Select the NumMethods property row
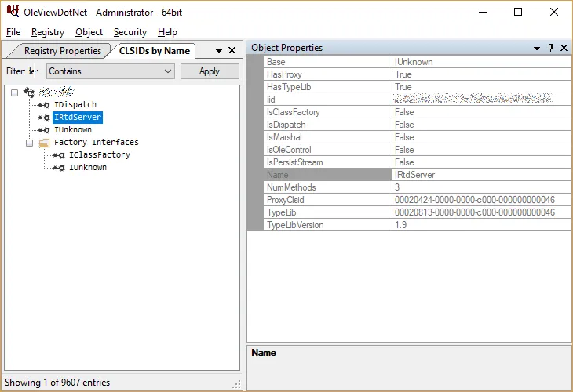The image size is (573, 392). coord(417,187)
